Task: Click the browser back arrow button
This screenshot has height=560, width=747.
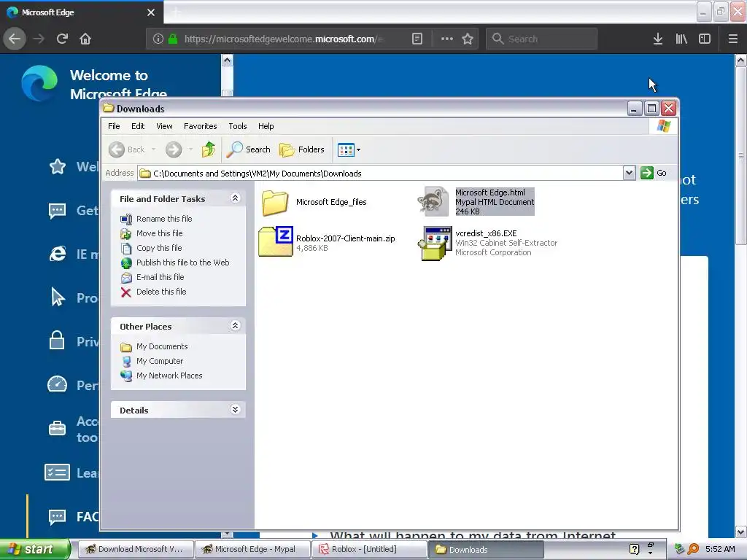Action: (15, 39)
